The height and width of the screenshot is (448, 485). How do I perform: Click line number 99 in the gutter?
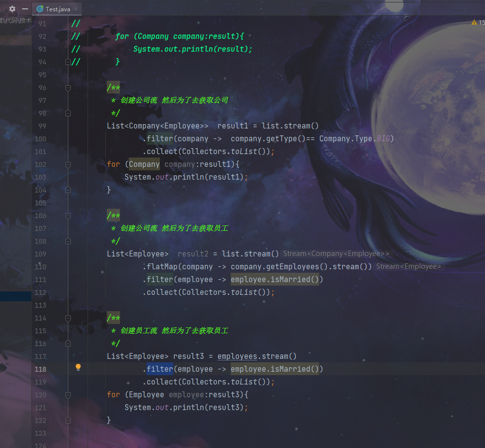point(42,127)
